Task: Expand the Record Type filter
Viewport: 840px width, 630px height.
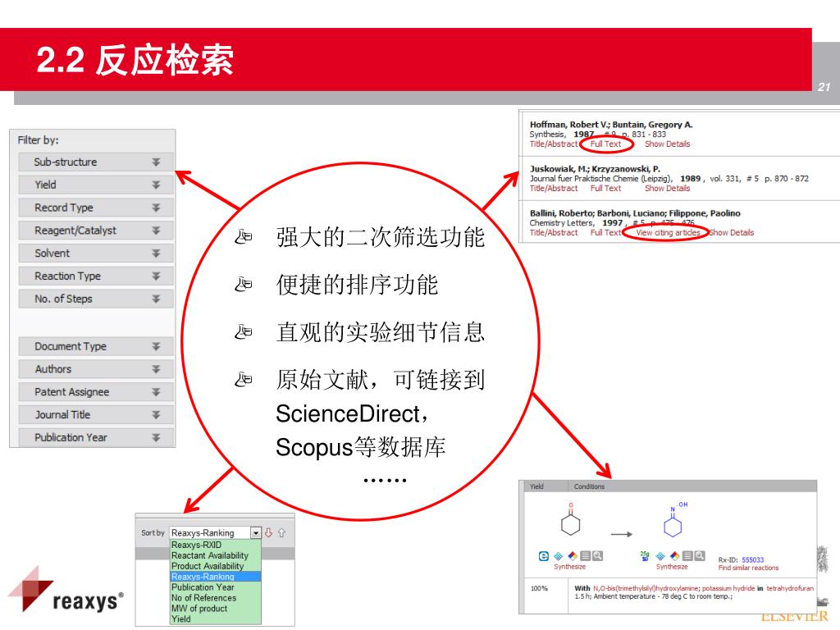Action: [96, 208]
